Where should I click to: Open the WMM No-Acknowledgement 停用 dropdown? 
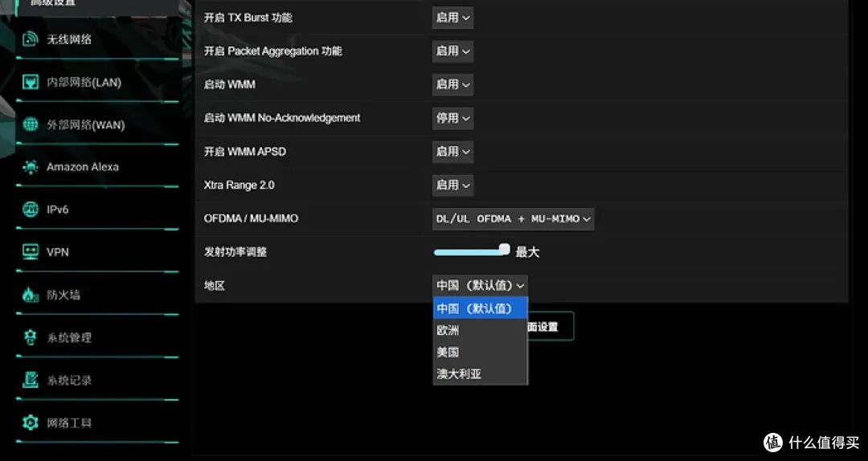(x=452, y=118)
